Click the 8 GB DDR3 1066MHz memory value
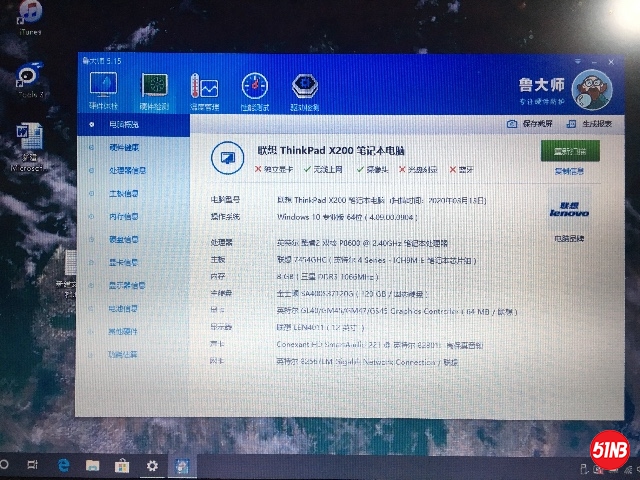 (x=328, y=277)
